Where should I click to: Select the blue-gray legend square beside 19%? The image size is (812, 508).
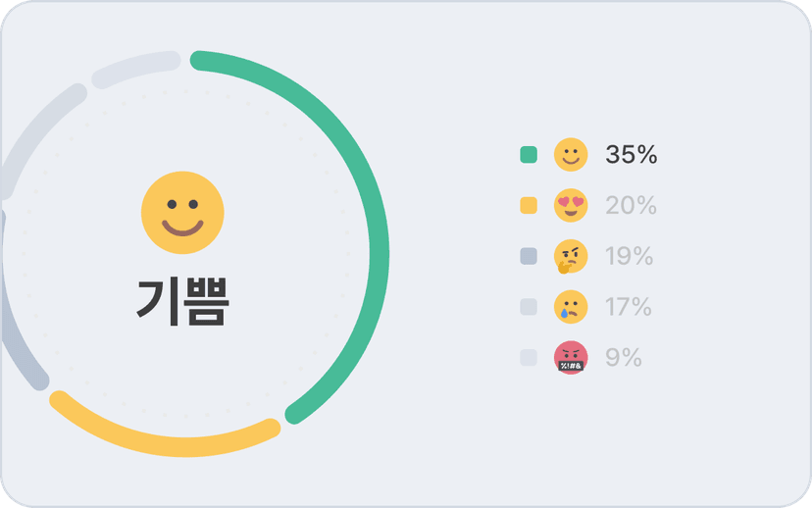click(529, 257)
